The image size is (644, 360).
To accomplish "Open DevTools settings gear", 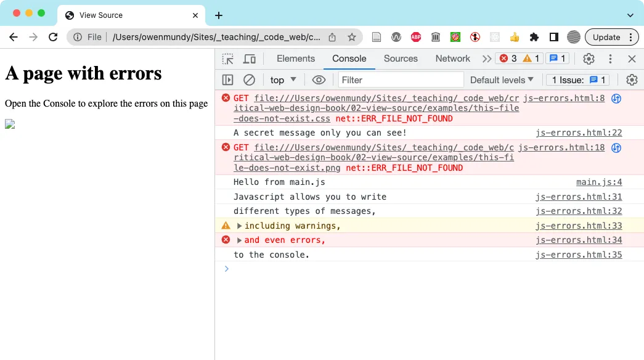I will 589,59.
